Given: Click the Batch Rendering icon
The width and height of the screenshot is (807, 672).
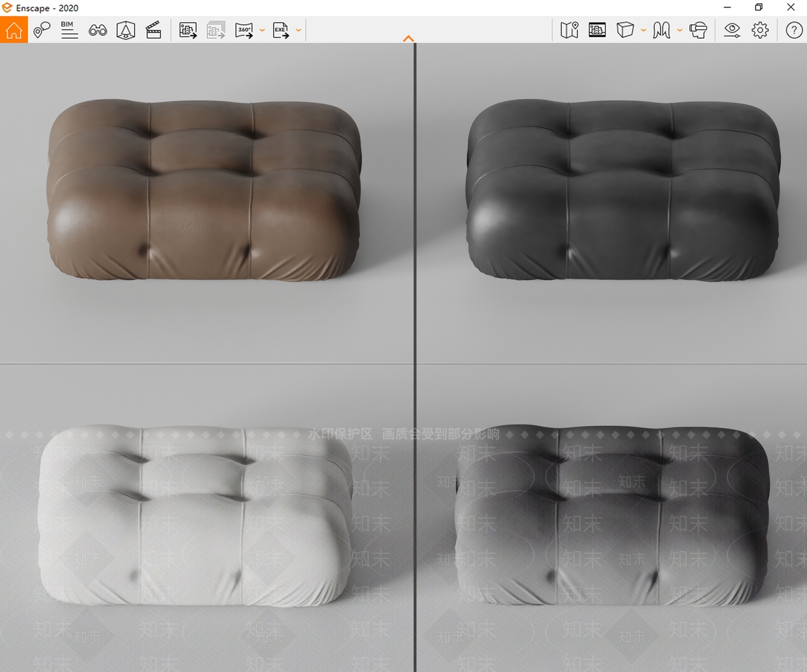Looking at the screenshot, I should tap(216, 30).
